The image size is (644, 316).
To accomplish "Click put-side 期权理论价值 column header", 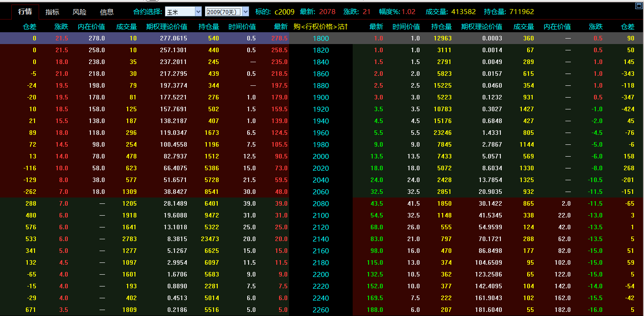I will [x=481, y=27].
